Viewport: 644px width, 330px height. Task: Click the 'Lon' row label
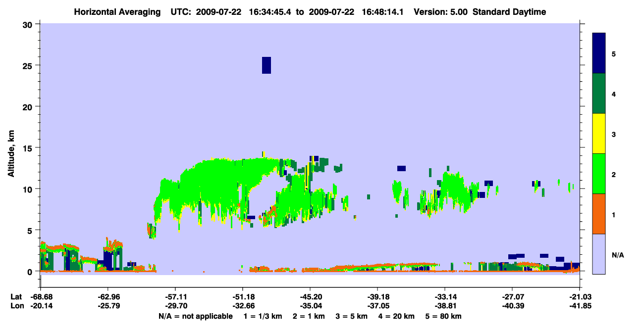coord(17,306)
